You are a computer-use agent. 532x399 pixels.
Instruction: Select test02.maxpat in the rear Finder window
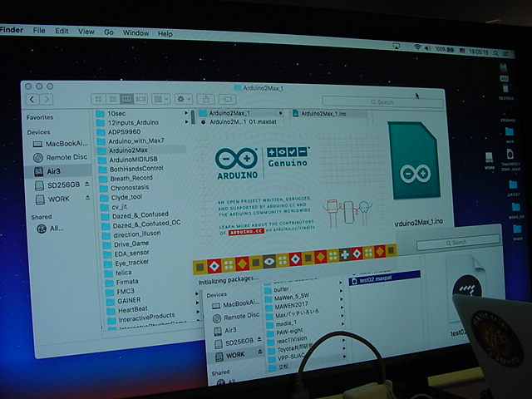coord(385,279)
